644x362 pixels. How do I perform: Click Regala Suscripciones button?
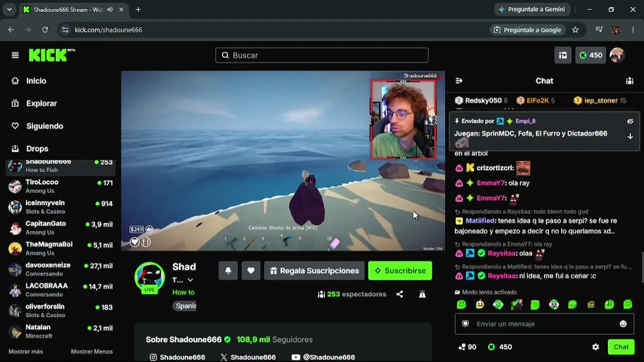coord(314,270)
